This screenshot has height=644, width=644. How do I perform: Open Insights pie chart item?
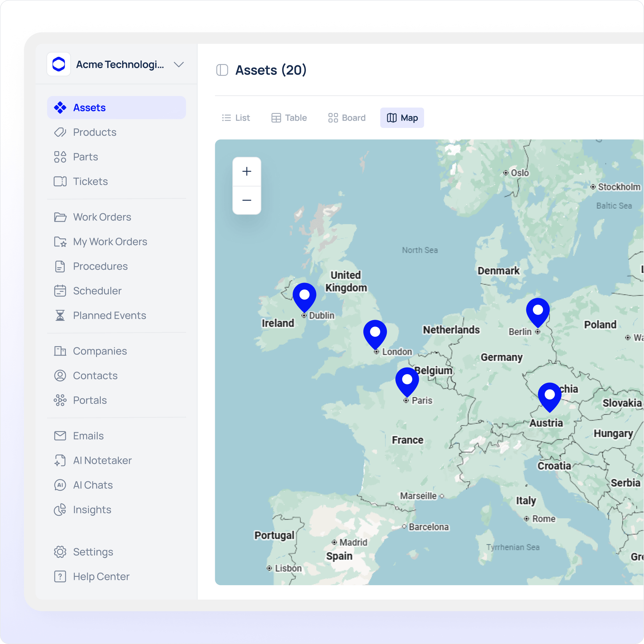point(92,510)
